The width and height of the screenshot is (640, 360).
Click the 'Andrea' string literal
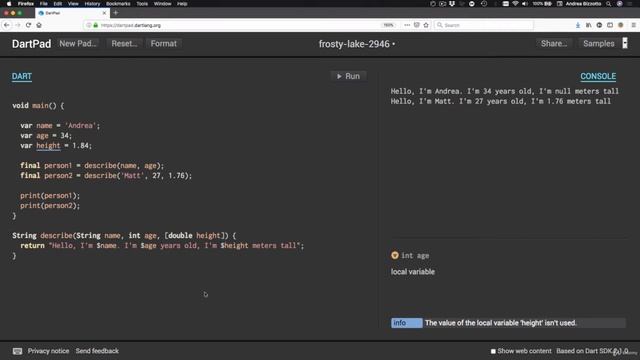(80, 126)
